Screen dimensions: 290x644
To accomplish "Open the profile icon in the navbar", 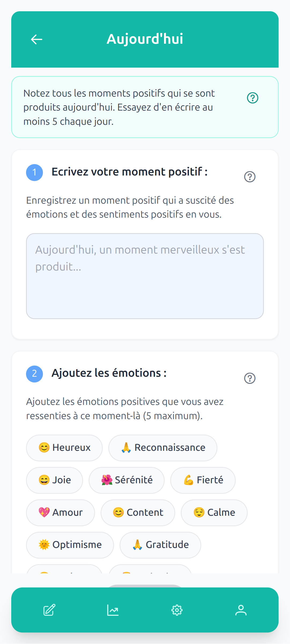I will click(241, 610).
